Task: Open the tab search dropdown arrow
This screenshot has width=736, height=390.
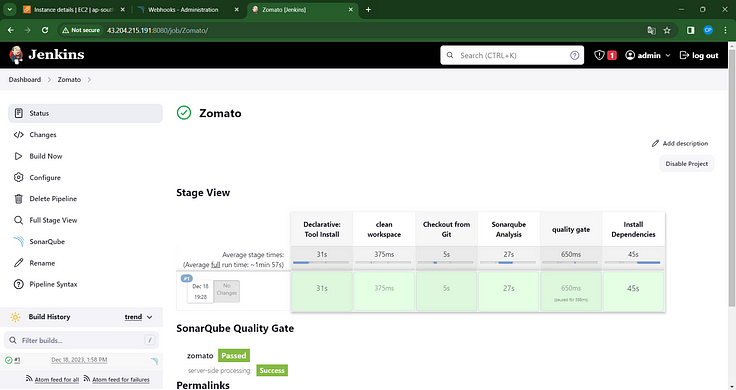Action: pyautogui.click(x=9, y=9)
